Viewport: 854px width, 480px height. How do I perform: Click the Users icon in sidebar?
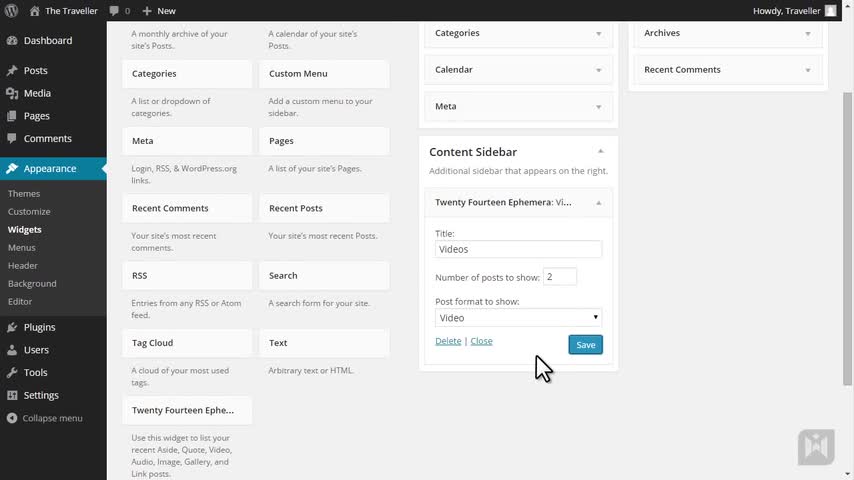click(12, 350)
